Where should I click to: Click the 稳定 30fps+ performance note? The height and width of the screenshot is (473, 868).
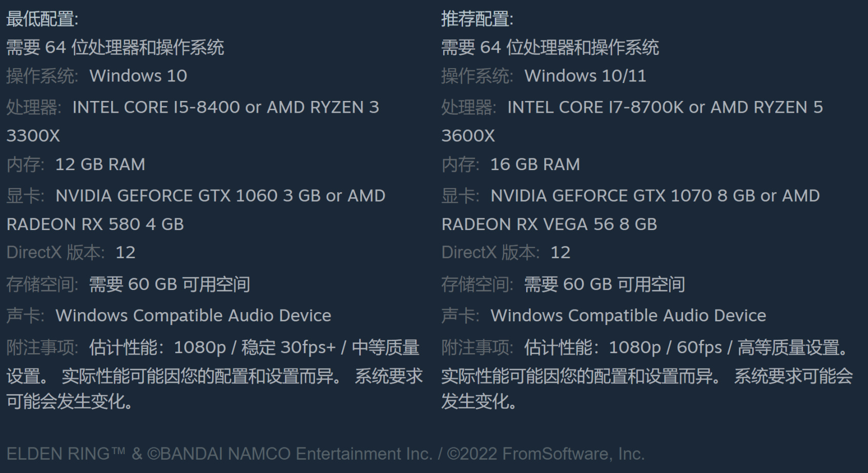tap(288, 347)
